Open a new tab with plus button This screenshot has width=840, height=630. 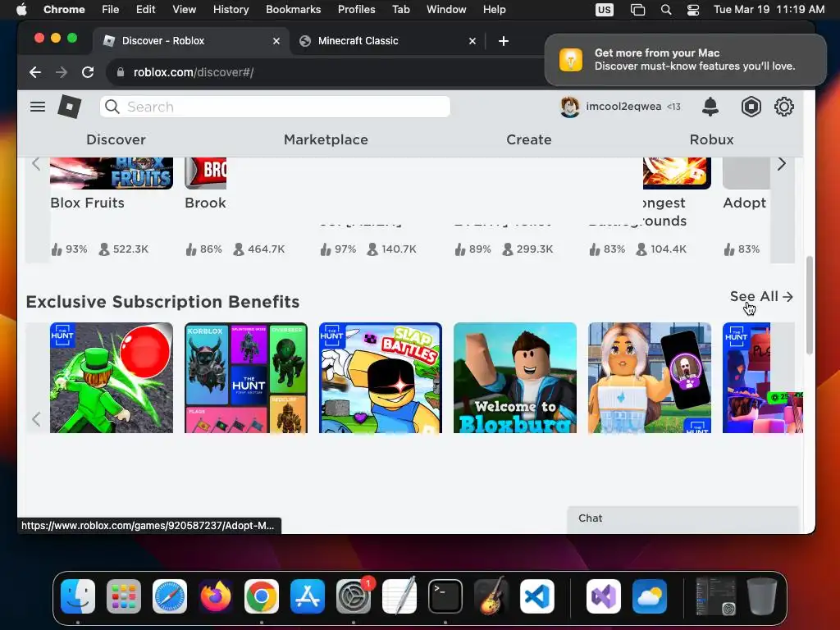tap(504, 41)
